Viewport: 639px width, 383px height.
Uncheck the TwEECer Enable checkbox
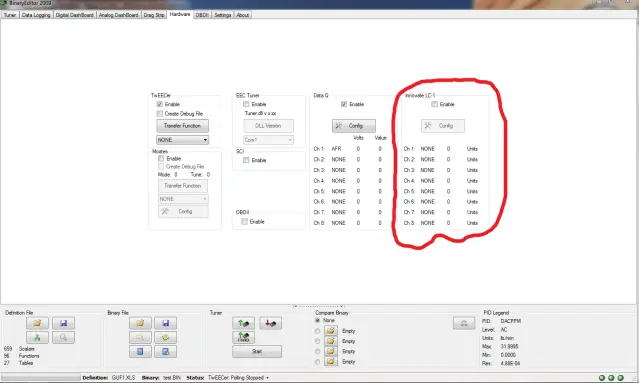coord(160,104)
